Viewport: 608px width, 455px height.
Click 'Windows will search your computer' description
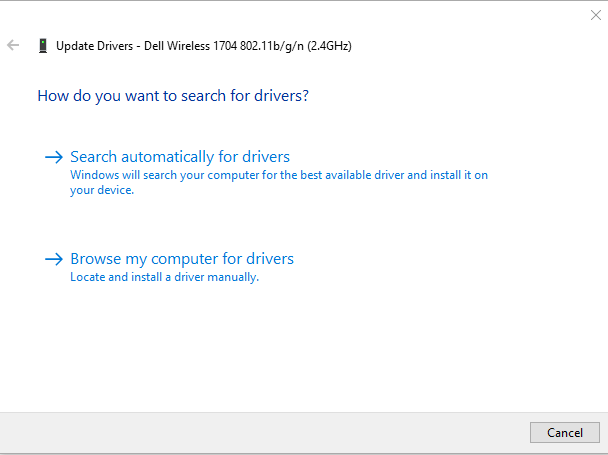(x=279, y=182)
